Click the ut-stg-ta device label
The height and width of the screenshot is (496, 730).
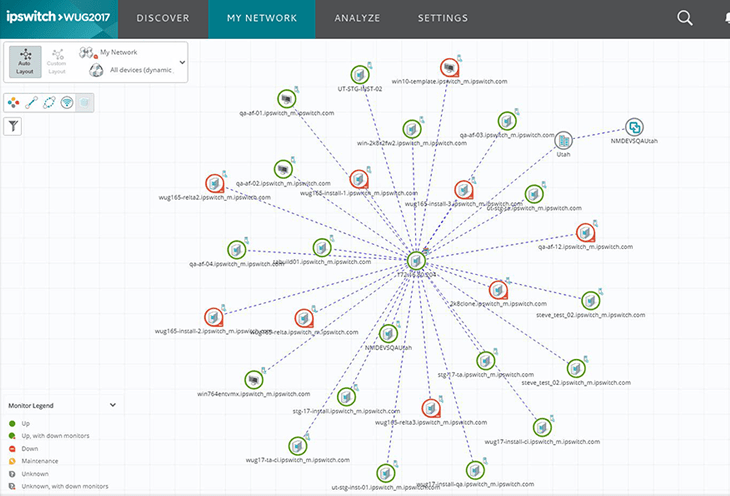[x=534, y=208]
